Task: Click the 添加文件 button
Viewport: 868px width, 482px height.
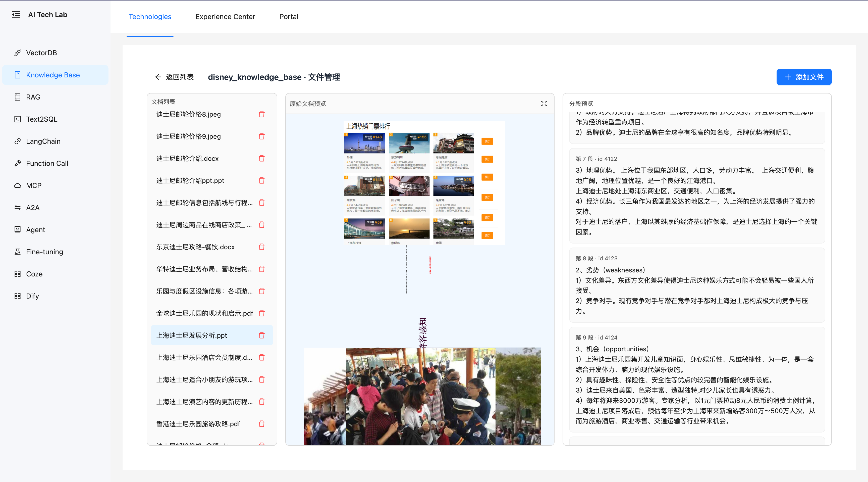Action: (804, 77)
